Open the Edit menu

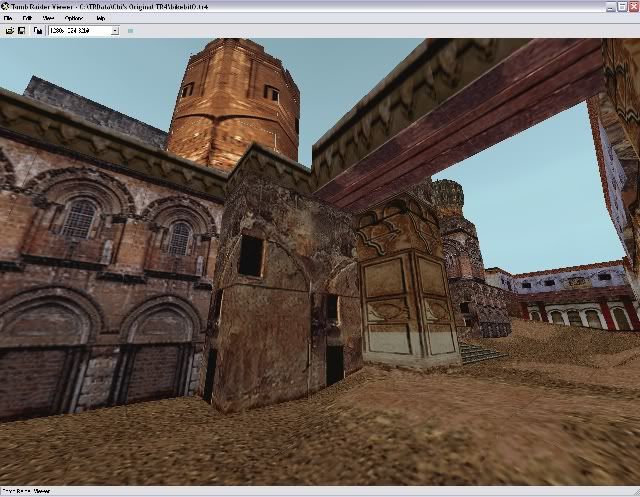pos(27,18)
